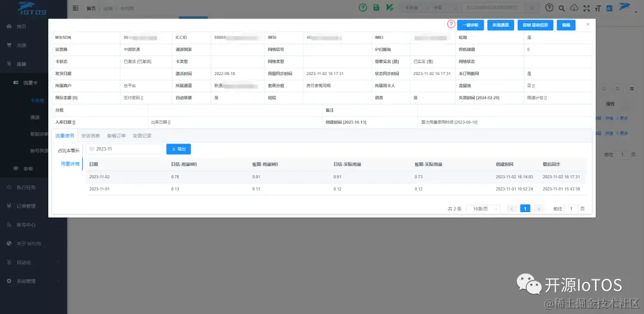Click the 首页 breadcrumb link
644x314 pixels.
coord(92,8)
